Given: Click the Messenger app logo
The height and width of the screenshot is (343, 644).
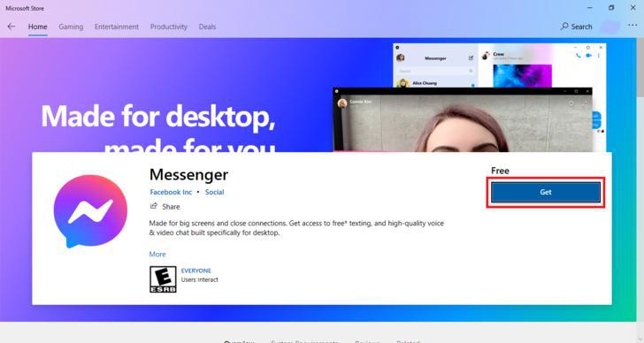Looking at the screenshot, I should pos(90,211).
